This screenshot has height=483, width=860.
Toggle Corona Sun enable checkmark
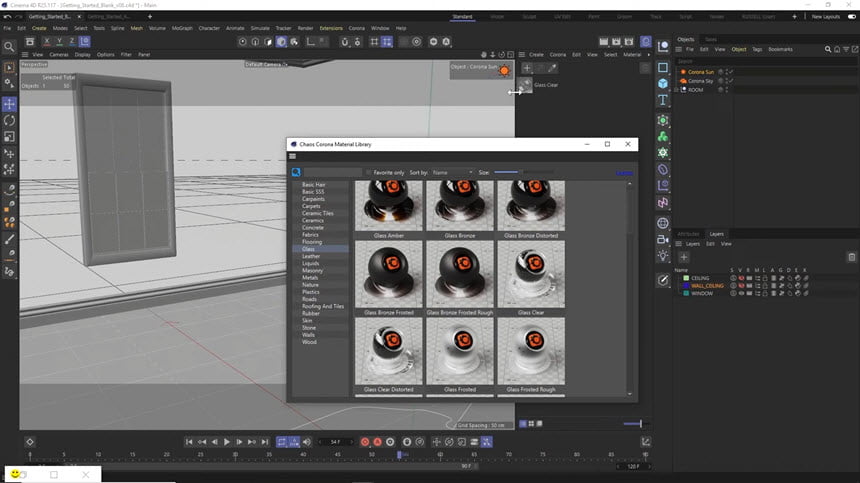[x=731, y=72]
